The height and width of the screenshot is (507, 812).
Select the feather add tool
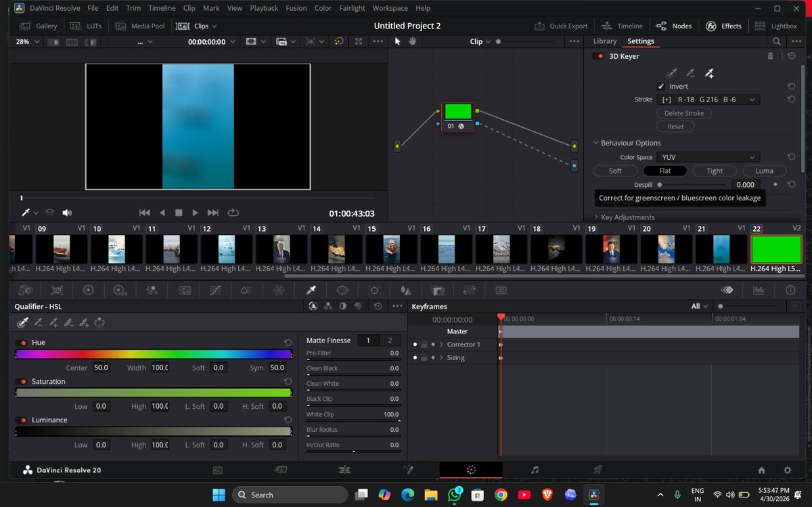pyautogui.click(x=84, y=323)
